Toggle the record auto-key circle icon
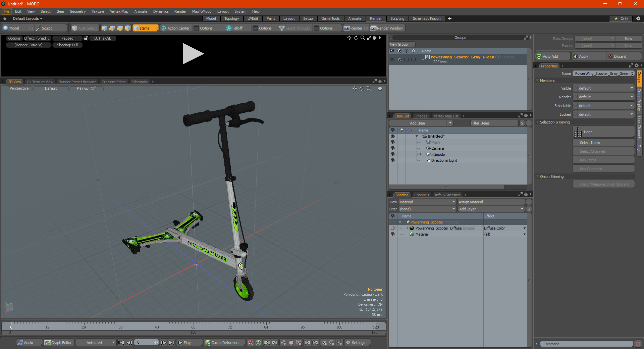 point(291,343)
